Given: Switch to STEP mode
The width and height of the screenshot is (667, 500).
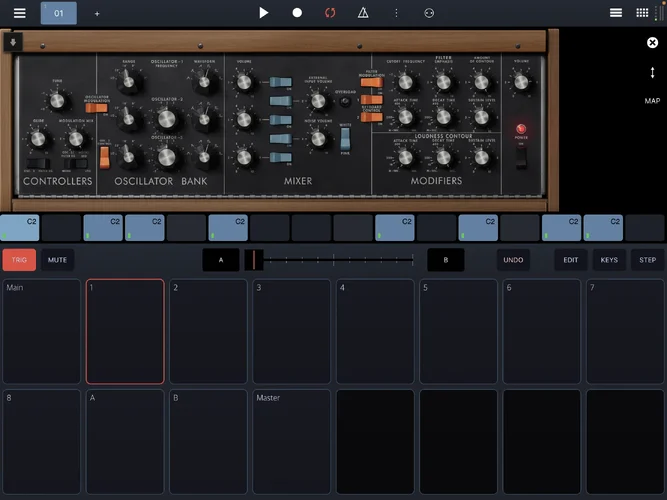Looking at the screenshot, I should tap(647, 260).
